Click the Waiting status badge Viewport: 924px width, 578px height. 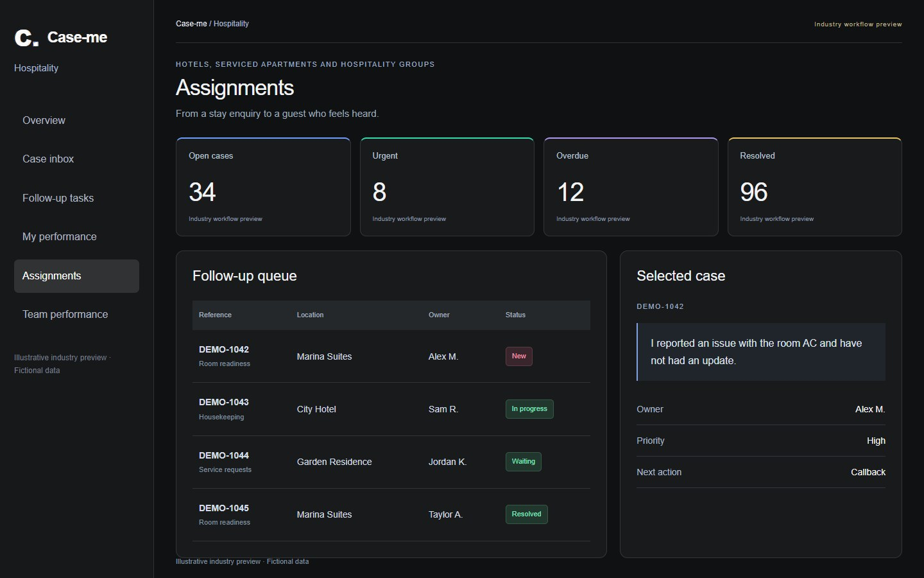pyautogui.click(x=524, y=462)
